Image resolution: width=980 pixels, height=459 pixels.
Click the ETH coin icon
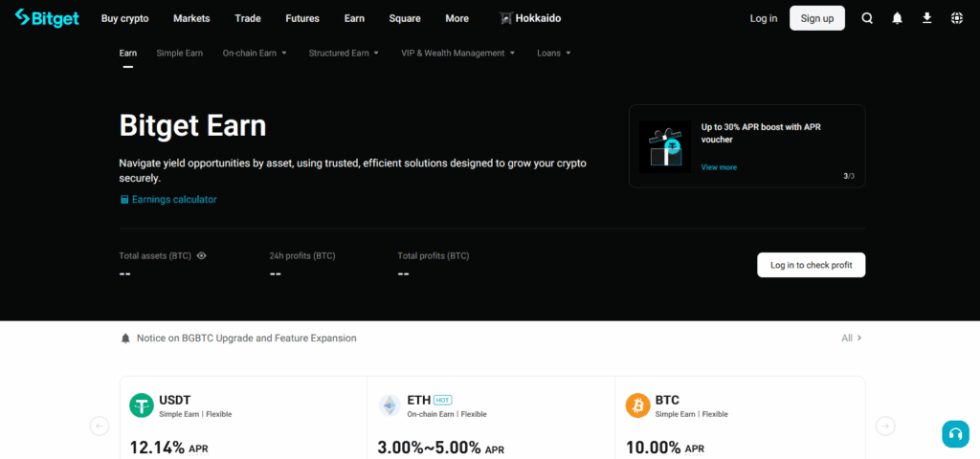point(390,405)
